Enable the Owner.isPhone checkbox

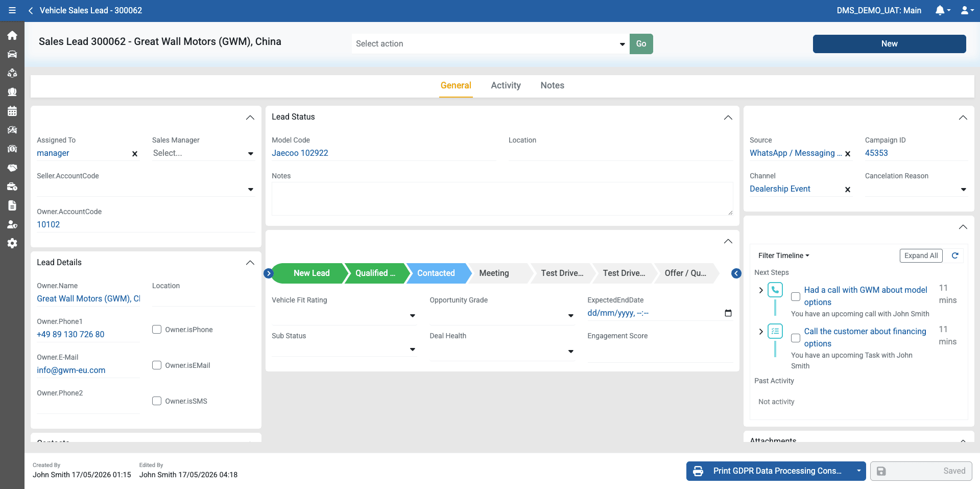point(157,330)
